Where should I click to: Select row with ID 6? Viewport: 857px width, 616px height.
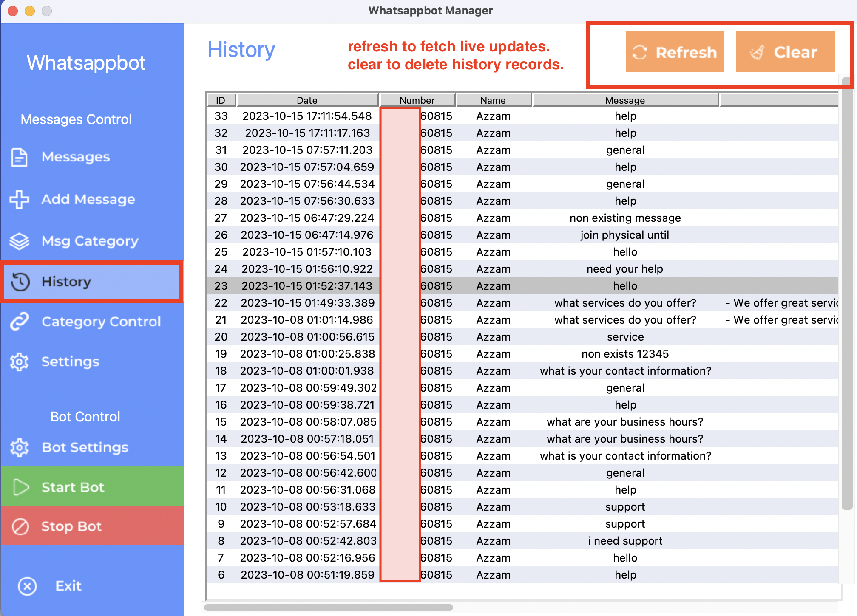(x=522, y=575)
